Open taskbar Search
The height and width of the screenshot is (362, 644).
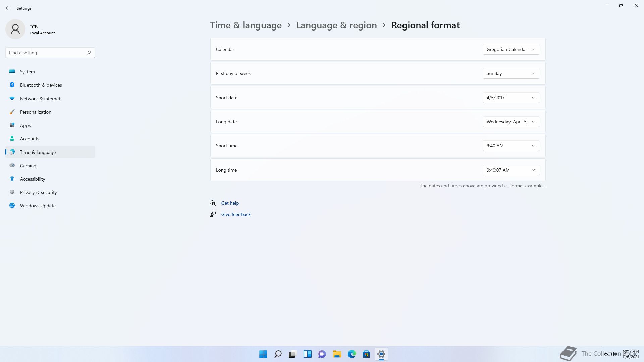coord(278,354)
